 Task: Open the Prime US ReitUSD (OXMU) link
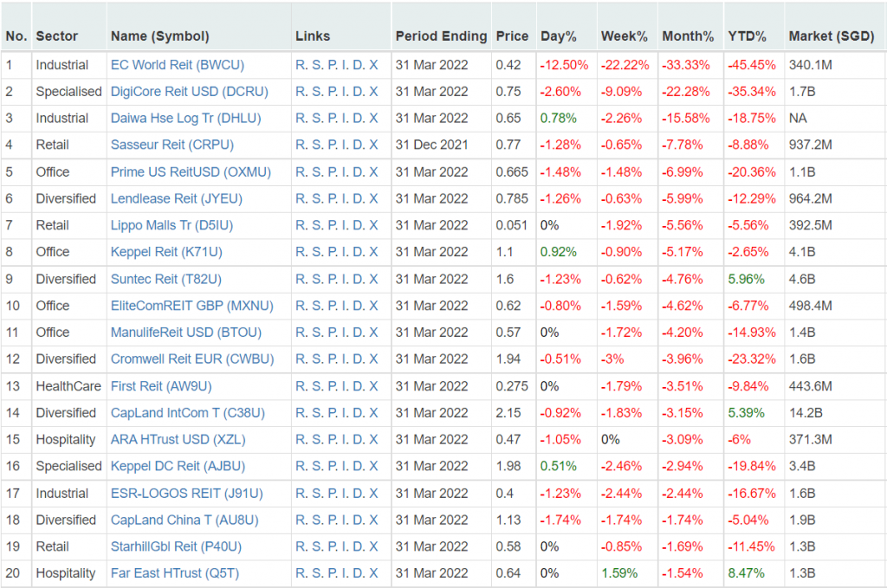(191, 171)
